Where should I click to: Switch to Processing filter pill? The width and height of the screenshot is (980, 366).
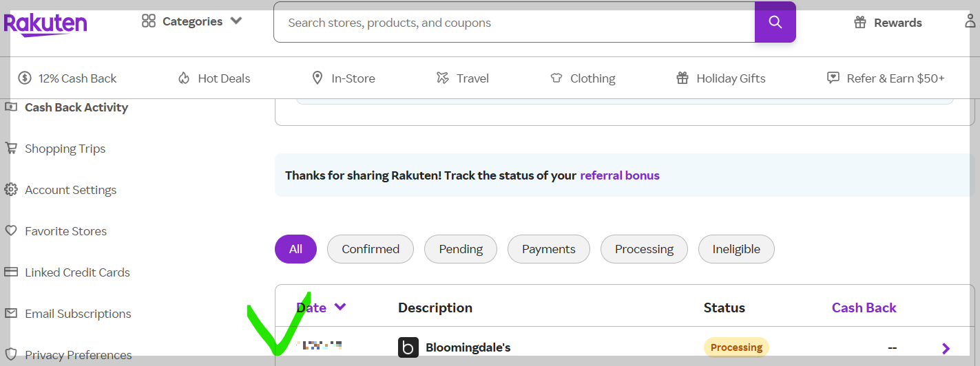click(643, 249)
